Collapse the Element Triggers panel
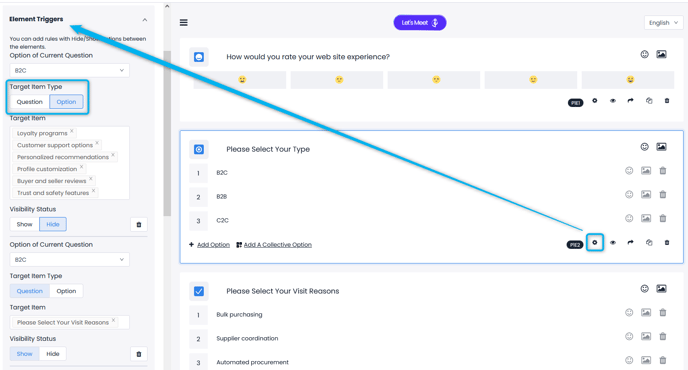 click(x=145, y=20)
